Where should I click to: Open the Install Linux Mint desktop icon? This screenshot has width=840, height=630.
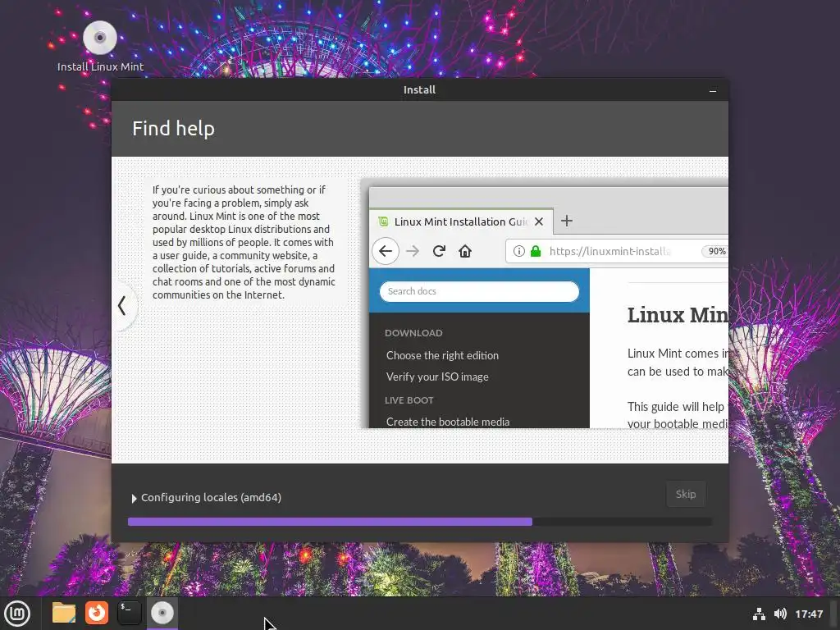pos(100,46)
